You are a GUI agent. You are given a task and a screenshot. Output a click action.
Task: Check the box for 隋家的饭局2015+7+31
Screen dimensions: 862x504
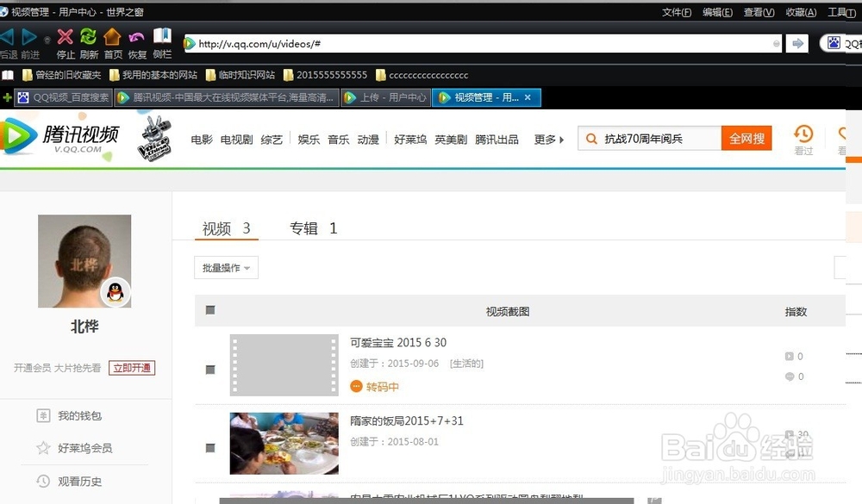210,448
